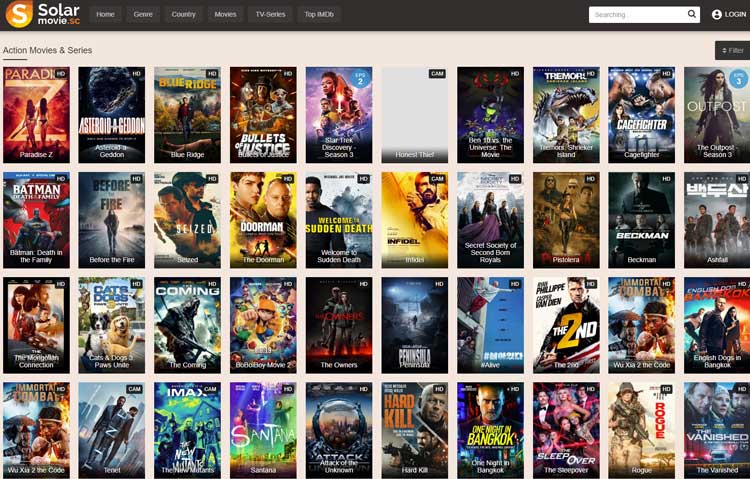This screenshot has height=479, width=750.
Task: Open Tremors: Shrieker Island poster
Action: pyautogui.click(x=566, y=115)
